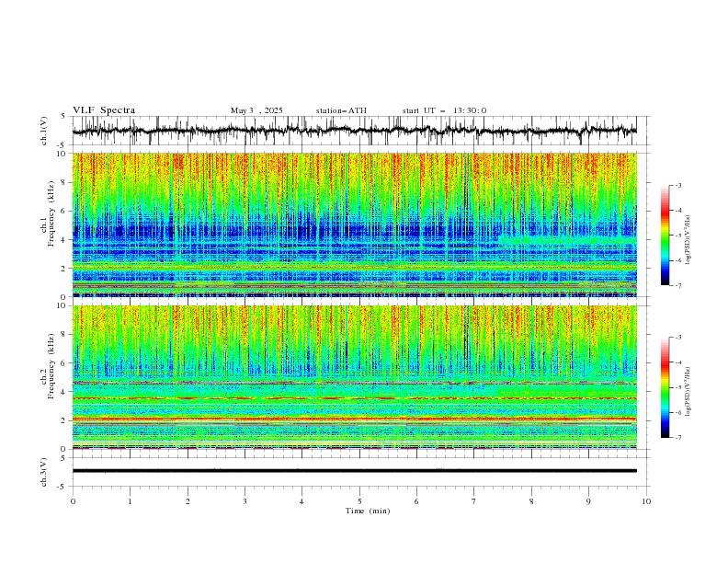Viewport: 728px width, 563px height.
Task: Click the ch.1 spectrogram panel
Action: (354, 224)
